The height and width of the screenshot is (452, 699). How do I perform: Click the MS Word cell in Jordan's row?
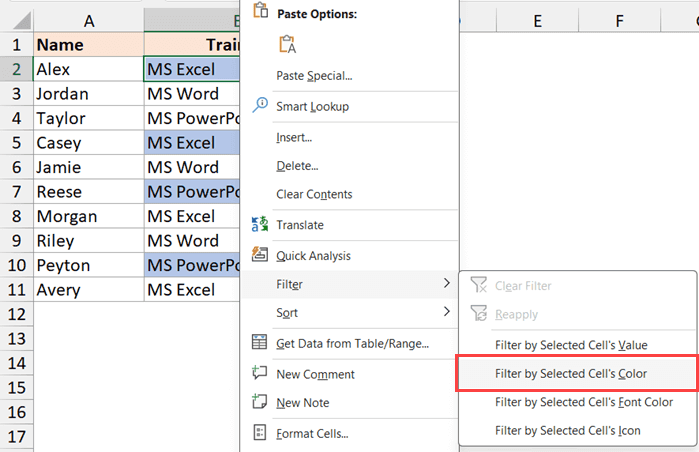pos(192,94)
